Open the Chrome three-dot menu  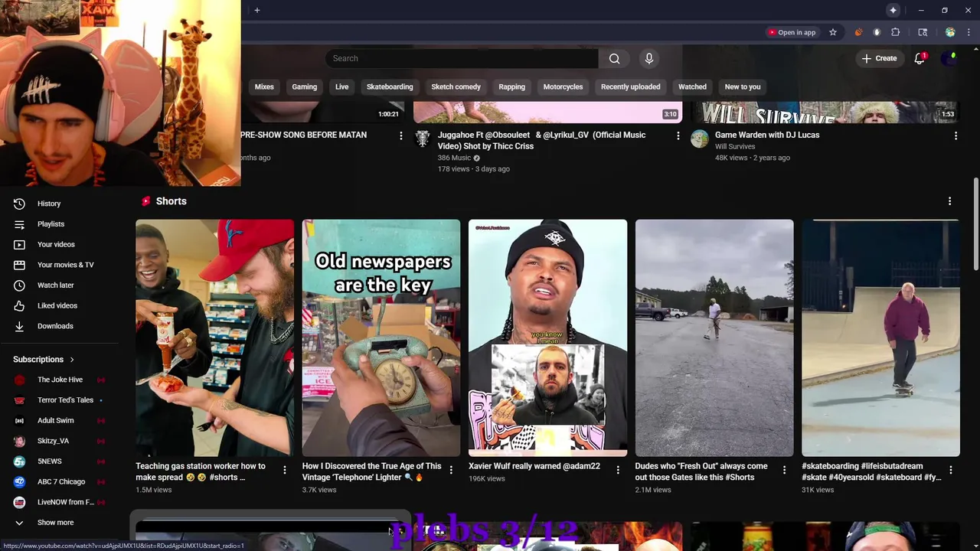click(969, 32)
